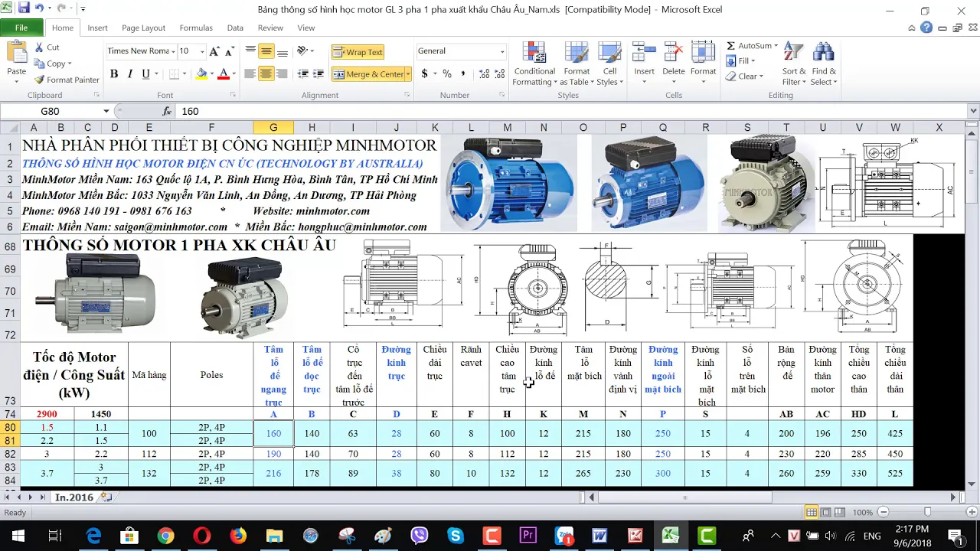Open the Find & Select menu
The height and width of the screenshot is (551, 980).
tap(823, 64)
